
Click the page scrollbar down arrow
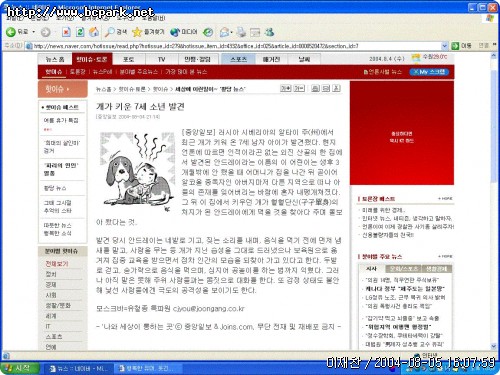pos(494,346)
